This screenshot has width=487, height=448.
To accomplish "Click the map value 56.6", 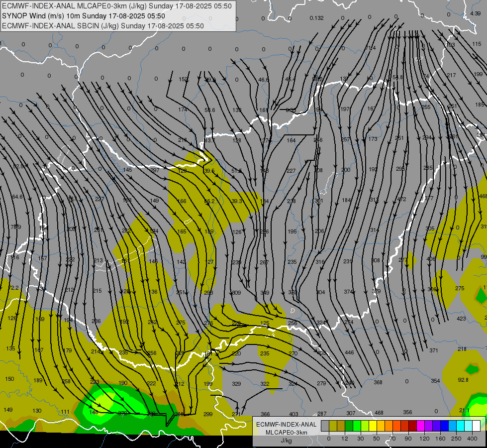I will click(x=209, y=110).
